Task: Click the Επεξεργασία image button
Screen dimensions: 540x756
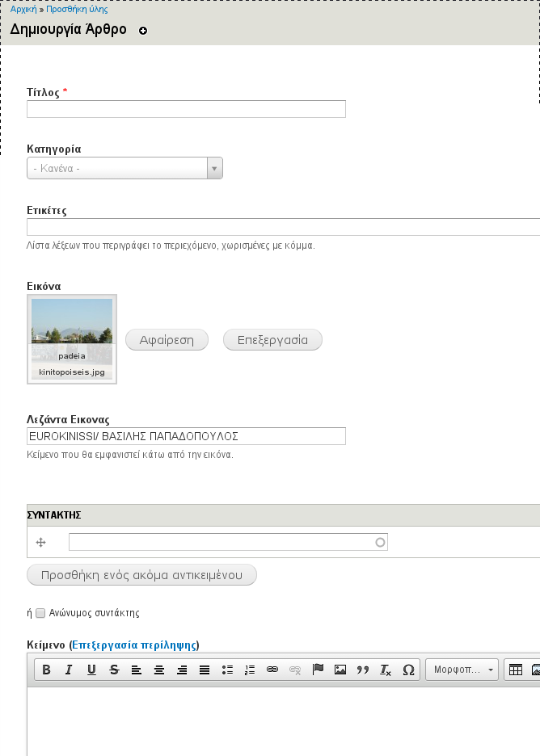Action: [272, 340]
